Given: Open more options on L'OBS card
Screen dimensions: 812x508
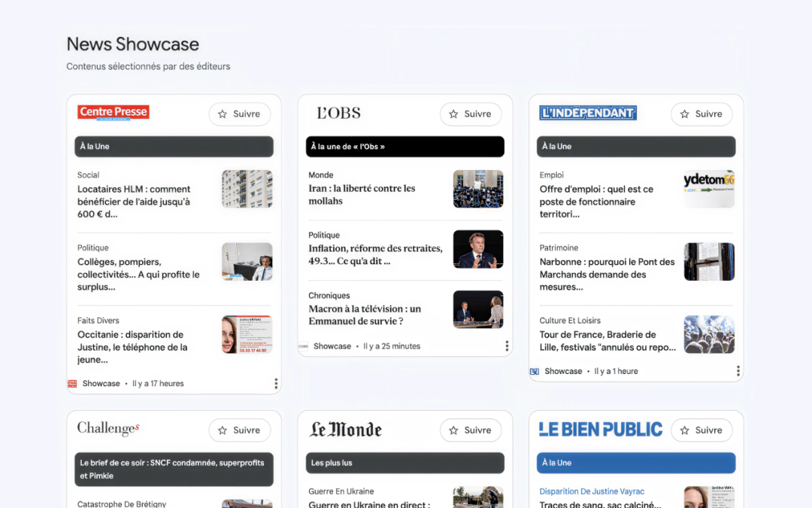Looking at the screenshot, I should (507, 345).
